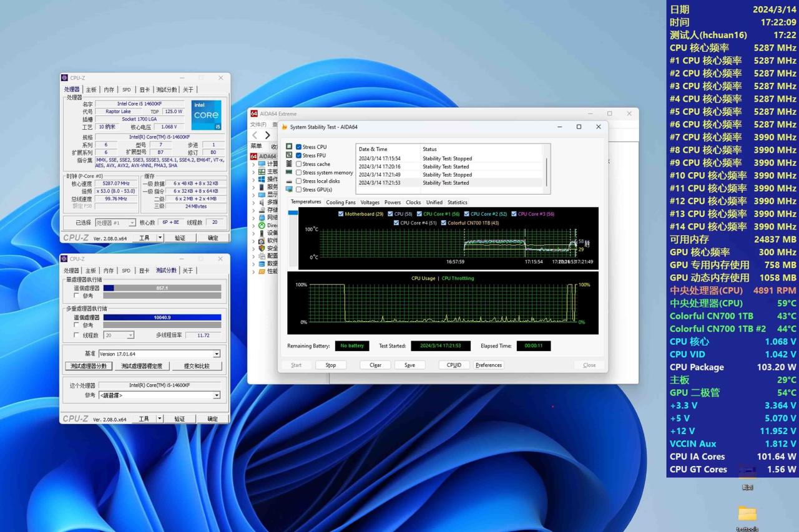The image size is (799, 532).
Task: Click the Intel Core i5 logo in CPU-Z
Action: (206, 115)
